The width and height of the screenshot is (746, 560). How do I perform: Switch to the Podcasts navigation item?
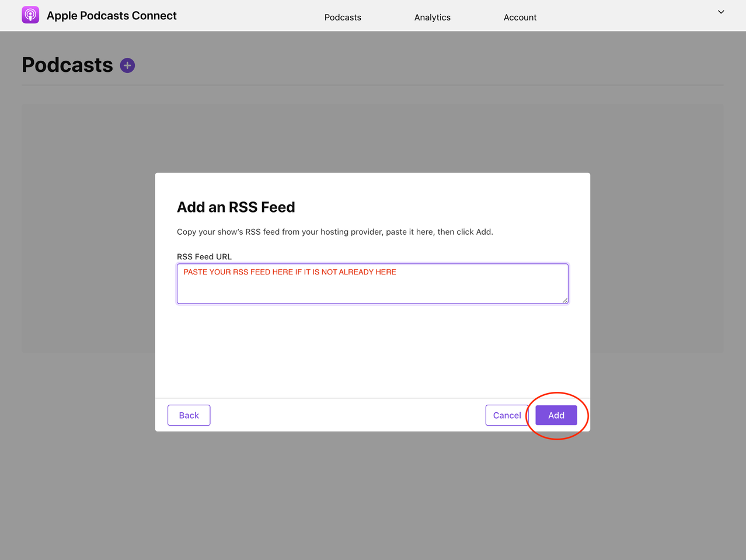pyautogui.click(x=343, y=17)
